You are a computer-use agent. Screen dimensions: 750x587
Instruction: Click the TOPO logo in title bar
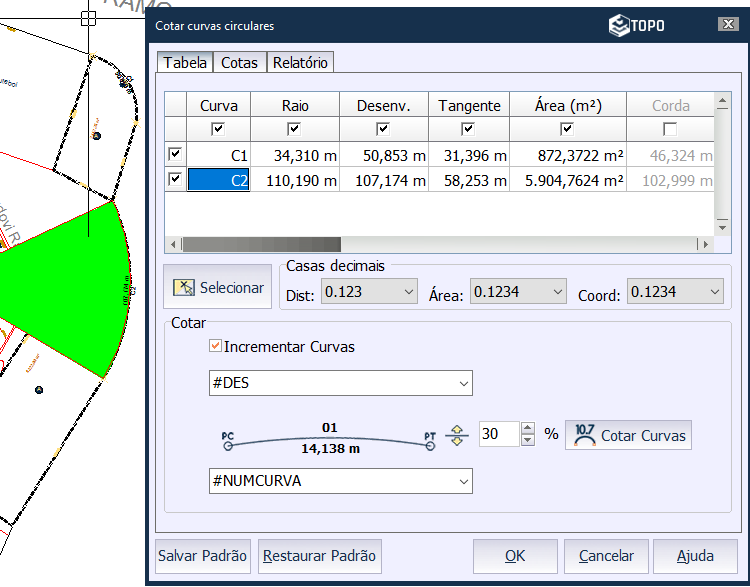[637, 25]
